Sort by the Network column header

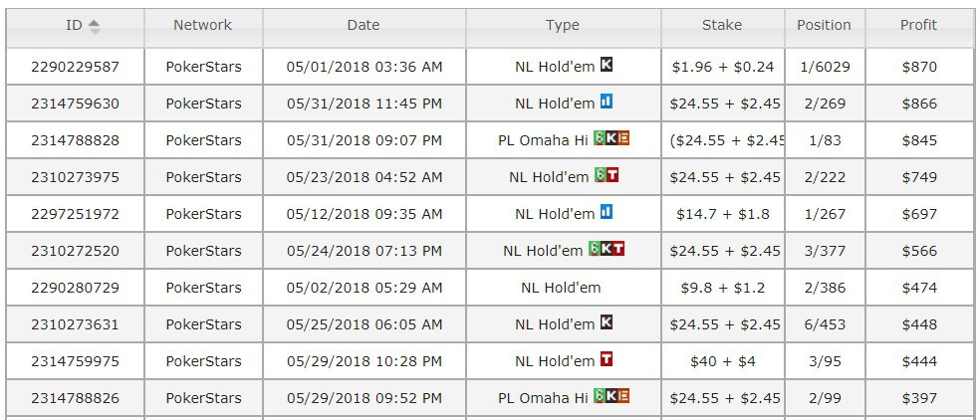202,25
